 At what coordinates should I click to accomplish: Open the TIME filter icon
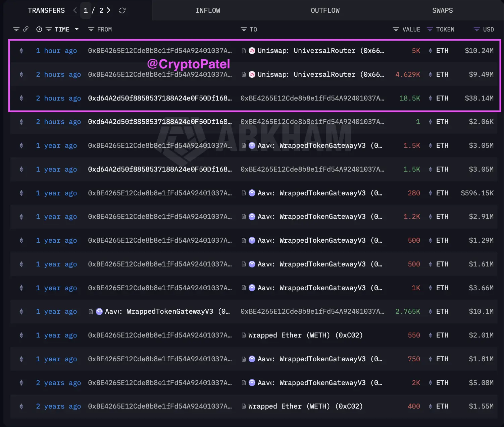coord(49,29)
